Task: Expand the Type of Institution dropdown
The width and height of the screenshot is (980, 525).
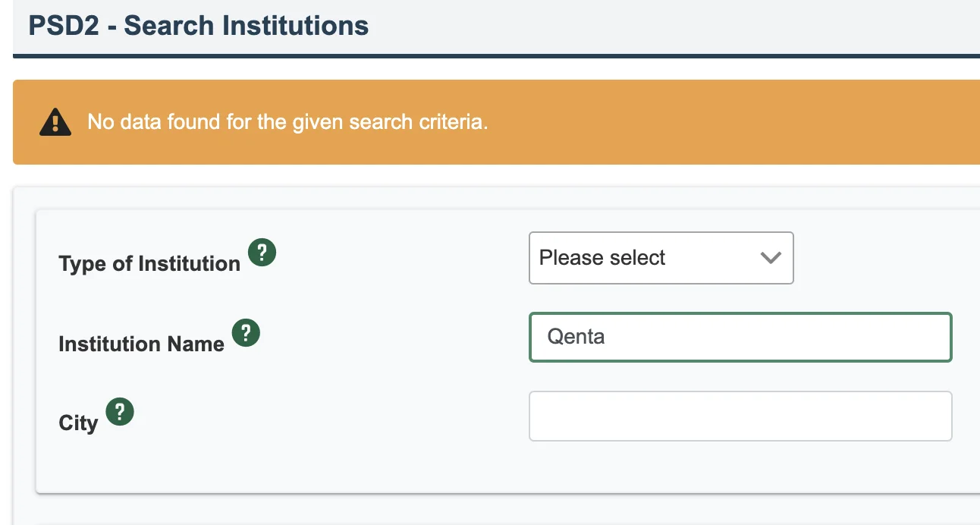Action: [x=661, y=258]
